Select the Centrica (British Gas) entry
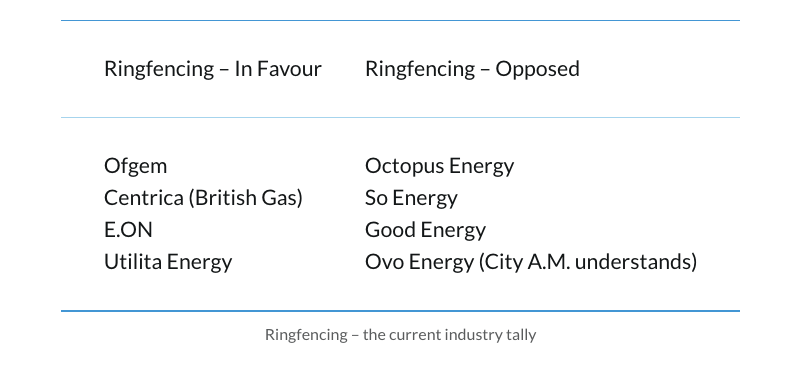 coord(204,198)
